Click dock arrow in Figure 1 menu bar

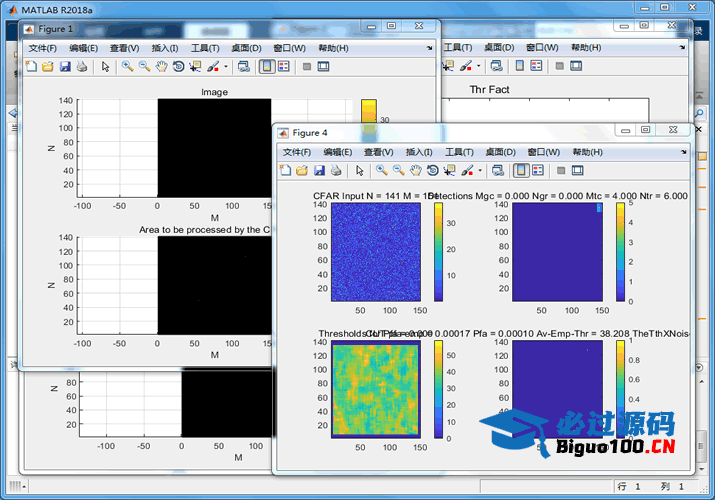(x=430, y=48)
